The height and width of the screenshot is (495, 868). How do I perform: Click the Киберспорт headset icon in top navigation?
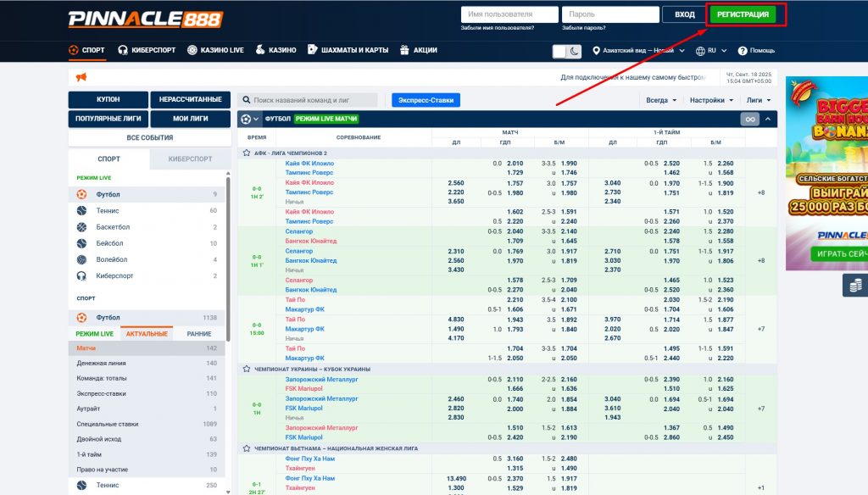[123, 50]
